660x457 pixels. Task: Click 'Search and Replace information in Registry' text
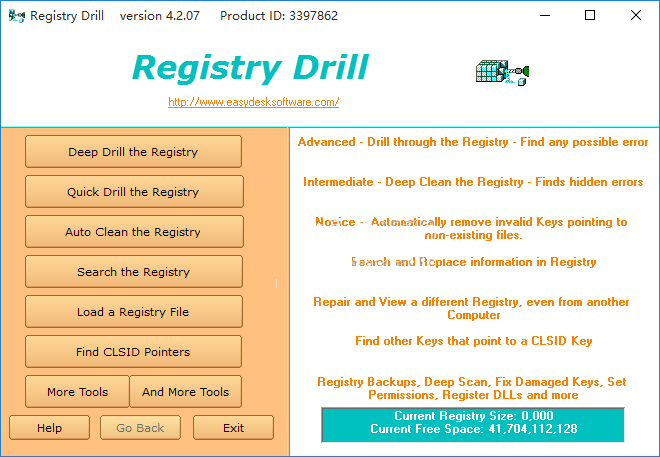pos(474,262)
